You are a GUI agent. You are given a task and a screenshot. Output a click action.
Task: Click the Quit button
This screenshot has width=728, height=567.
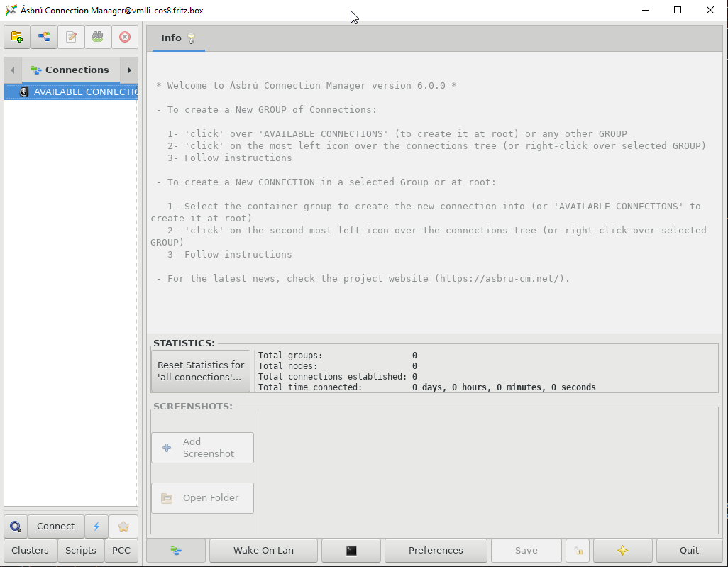690,550
